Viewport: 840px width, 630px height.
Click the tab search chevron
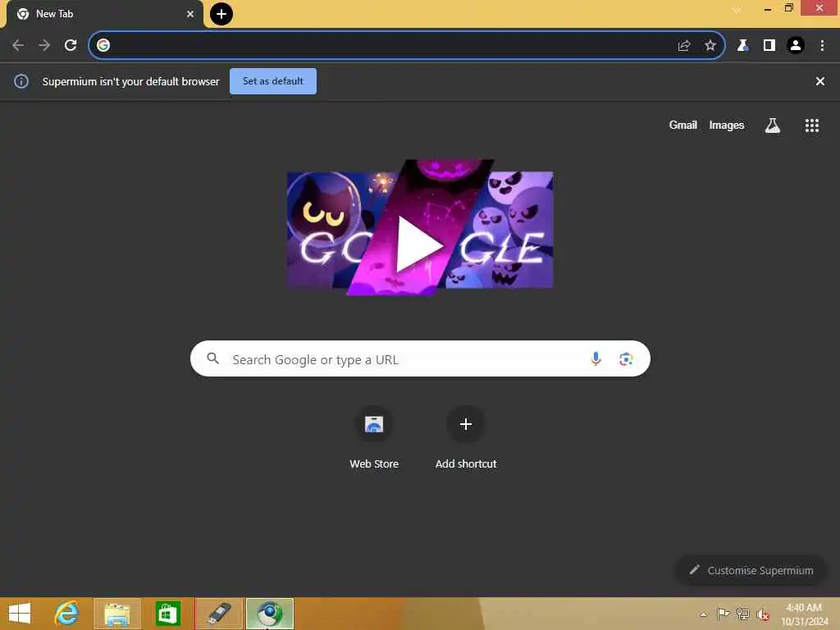(737, 10)
